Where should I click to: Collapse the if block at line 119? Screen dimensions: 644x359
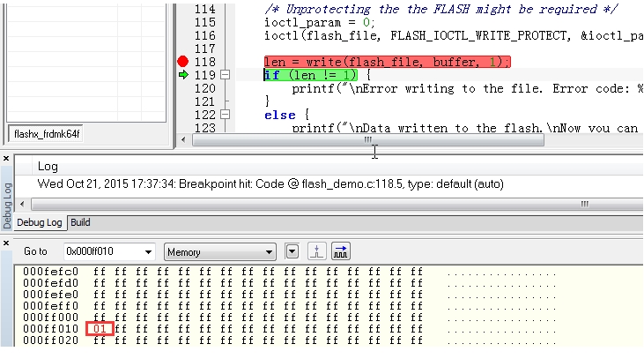click(226, 76)
